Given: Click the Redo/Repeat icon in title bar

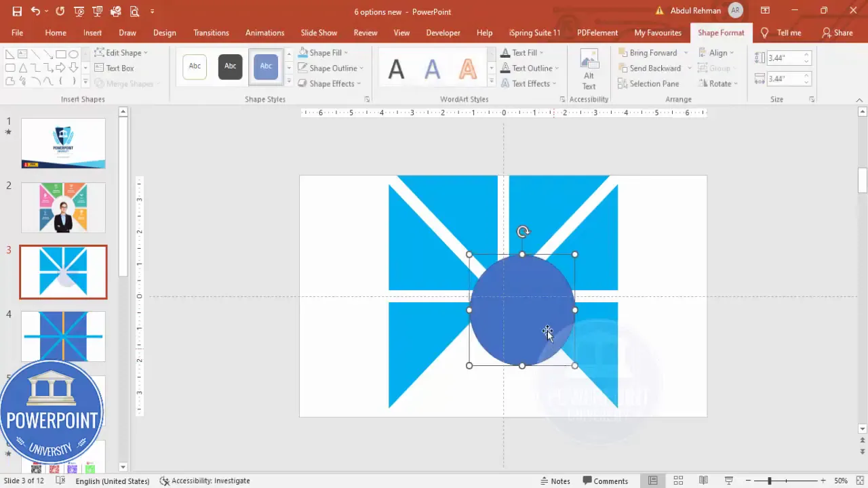Looking at the screenshot, I should pyautogui.click(x=60, y=12).
